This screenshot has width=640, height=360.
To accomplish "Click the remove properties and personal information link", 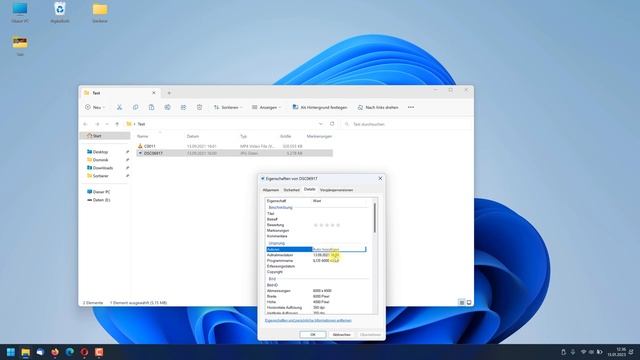I will (308, 320).
